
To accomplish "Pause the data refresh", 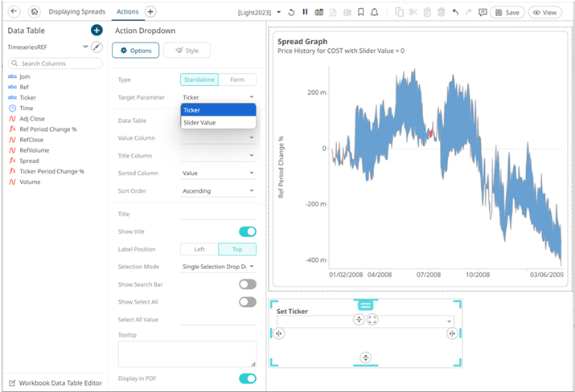I will click(x=305, y=12).
